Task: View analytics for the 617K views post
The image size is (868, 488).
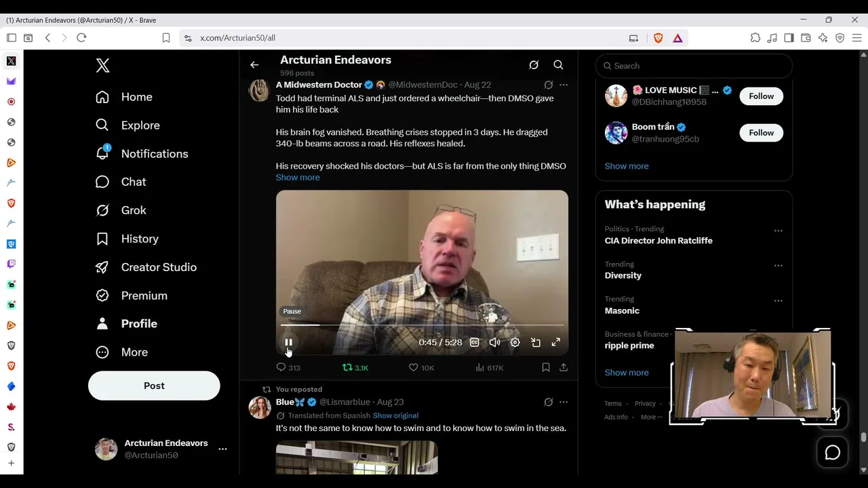Action: (x=489, y=367)
